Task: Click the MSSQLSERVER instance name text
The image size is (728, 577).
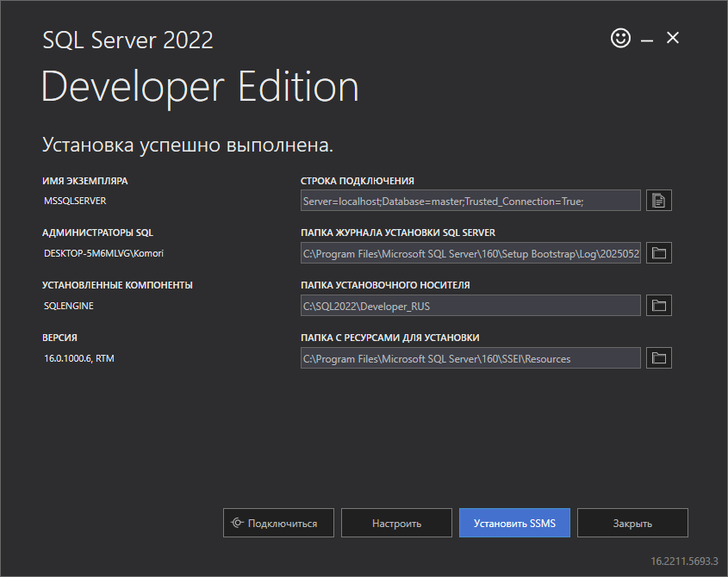Action: click(75, 201)
